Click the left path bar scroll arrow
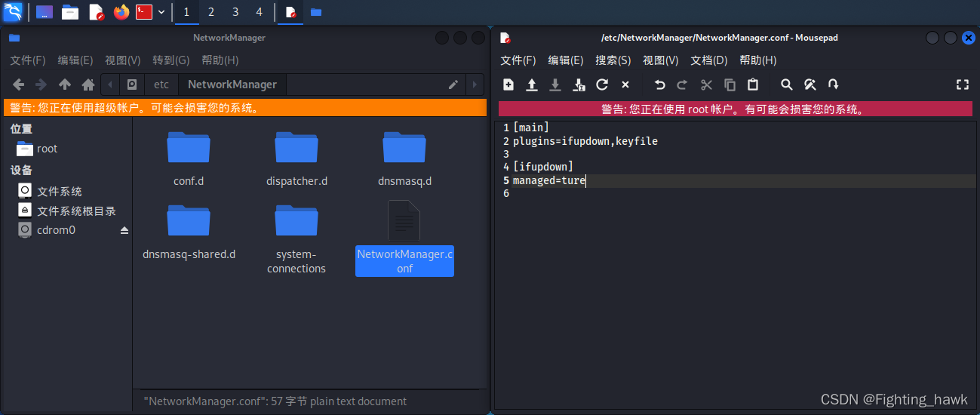980x415 pixels. click(111, 85)
